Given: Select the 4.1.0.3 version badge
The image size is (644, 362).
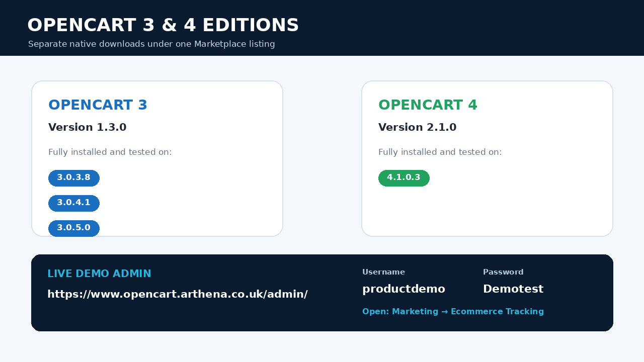Looking at the screenshot, I should 404,178.
